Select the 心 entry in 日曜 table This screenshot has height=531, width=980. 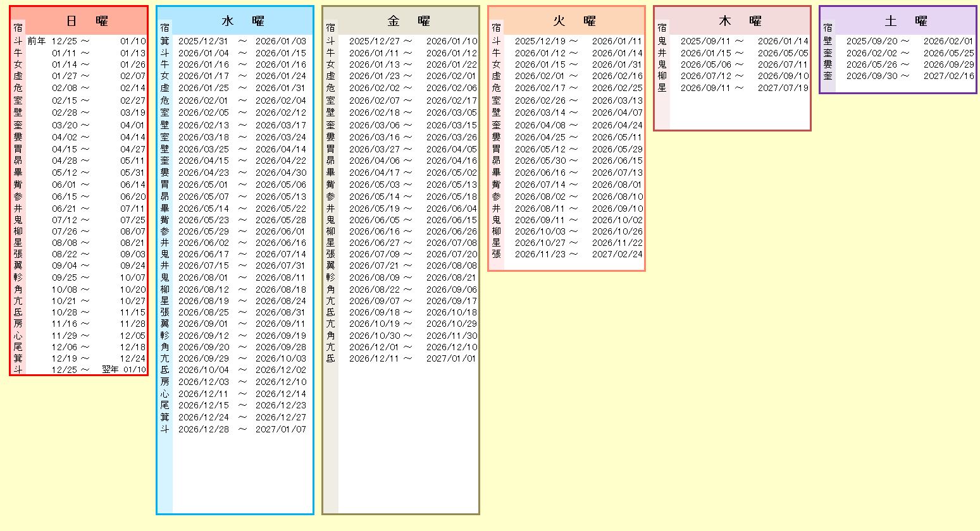(18, 336)
